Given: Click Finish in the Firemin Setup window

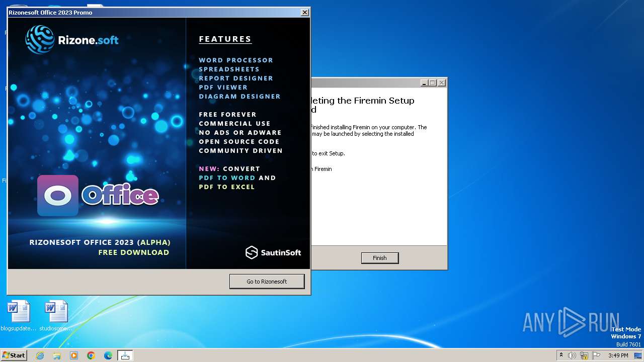Looking at the screenshot, I should (380, 258).
